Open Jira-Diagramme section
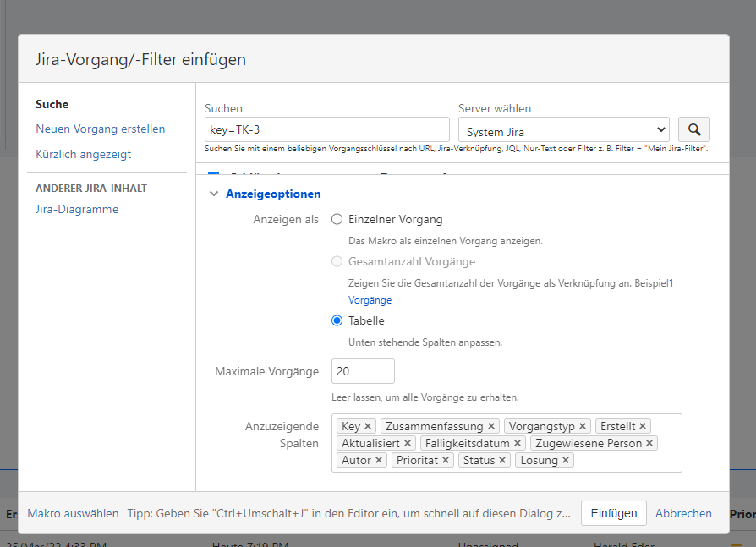This screenshot has width=756, height=547. click(x=77, y=209)
